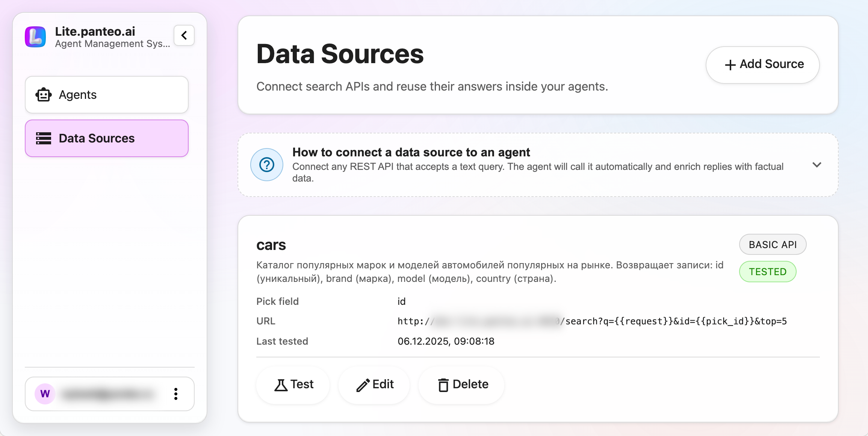Click the green TESTED status badge
The image size is (868, 436).
click(x=768, y=271)
